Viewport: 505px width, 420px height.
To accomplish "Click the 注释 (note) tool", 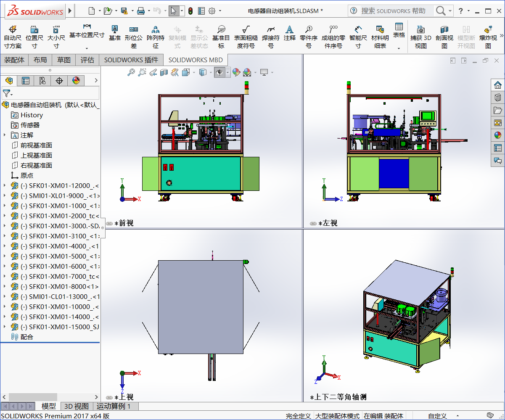I will click(x=289, y=33).
